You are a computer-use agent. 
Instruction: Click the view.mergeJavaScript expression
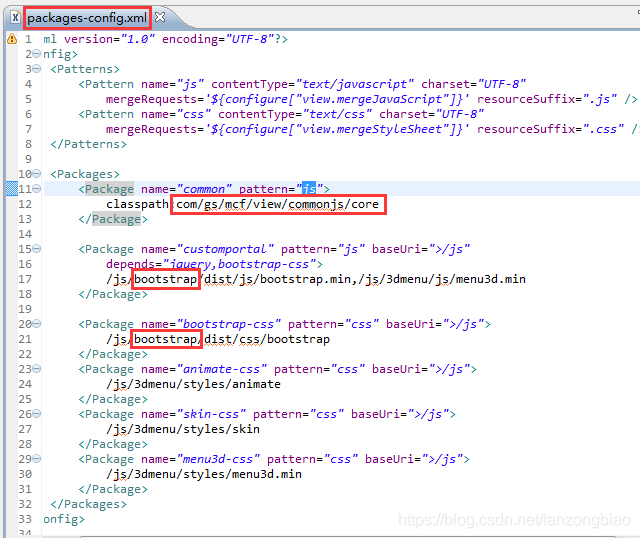point(337,99)
